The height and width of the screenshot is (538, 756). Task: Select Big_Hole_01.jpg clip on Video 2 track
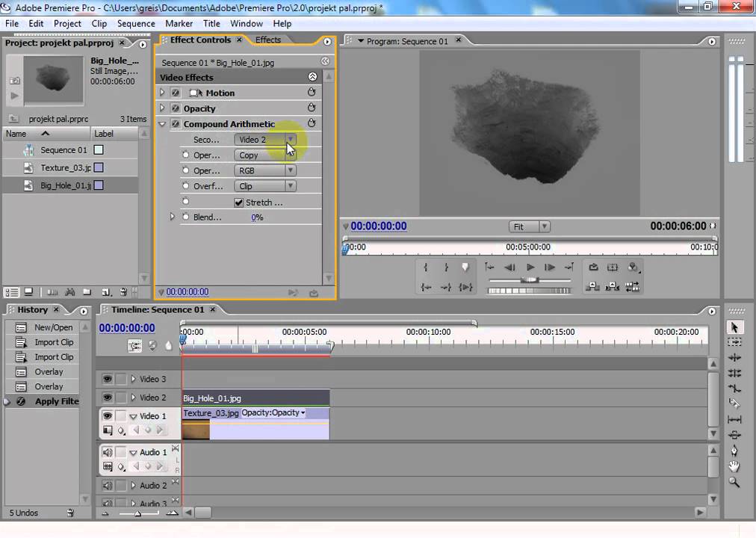tap(255, 398)
